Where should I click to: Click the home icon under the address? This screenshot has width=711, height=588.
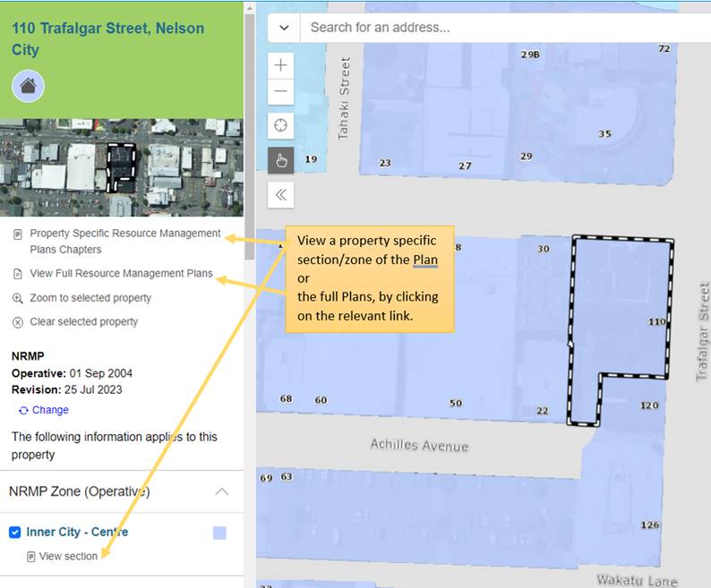point(28,86)
